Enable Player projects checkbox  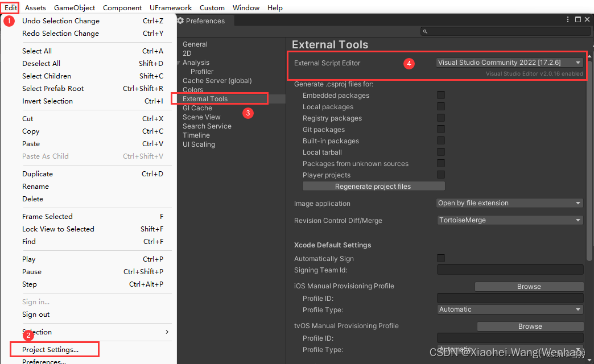(441, 175)
